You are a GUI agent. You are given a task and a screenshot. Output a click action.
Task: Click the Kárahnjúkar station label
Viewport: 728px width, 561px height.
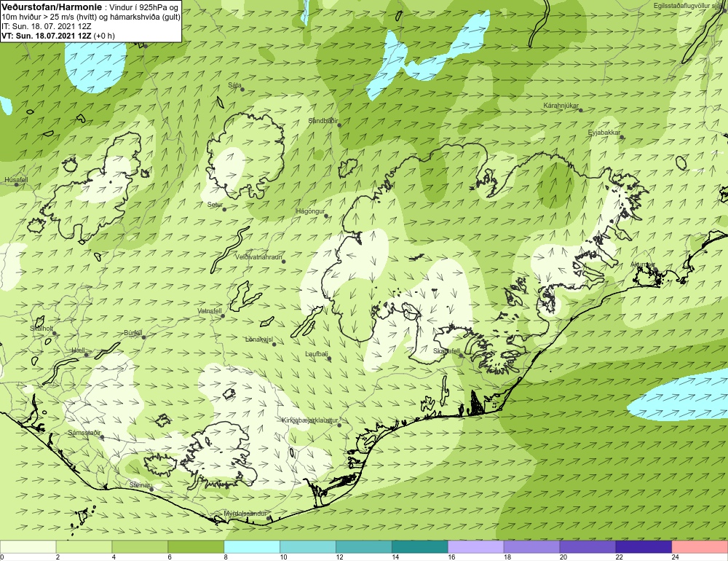[x=561, y=106]
